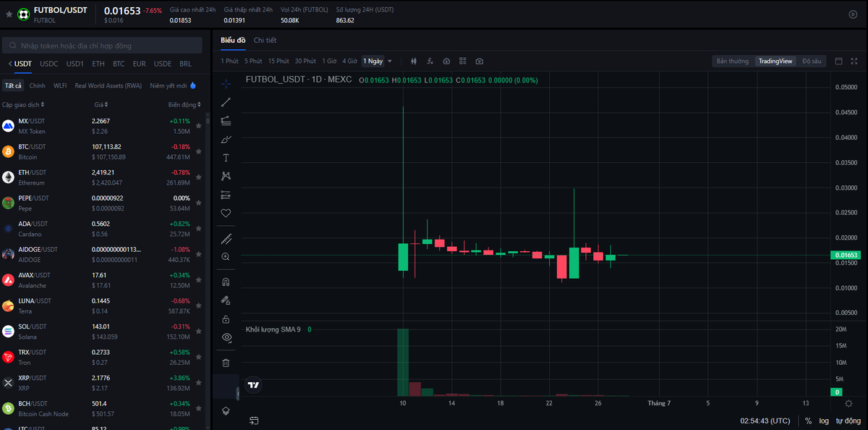Screen dimensions: 868x430
Task: Click the alert clock toolbar icon
Action: coord(446,62)
